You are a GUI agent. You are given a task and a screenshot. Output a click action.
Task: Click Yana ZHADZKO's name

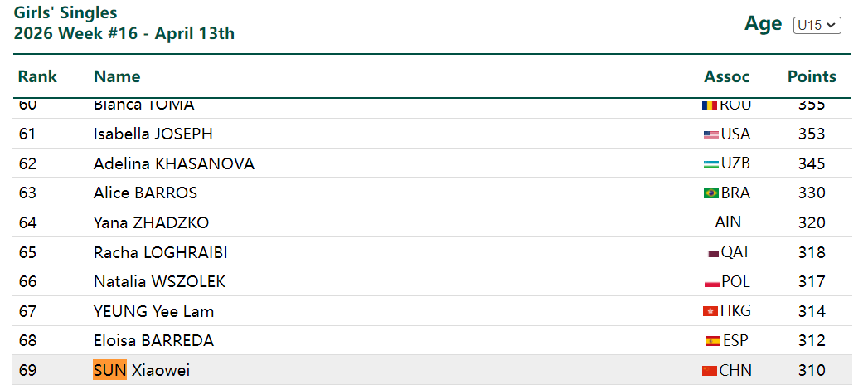click(x=151, y=222)
